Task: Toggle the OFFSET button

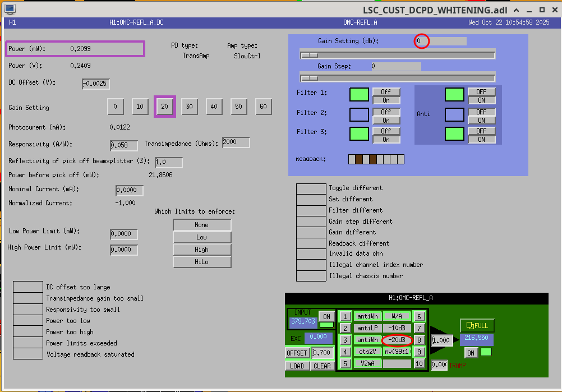Action: [x=297, y=353]
